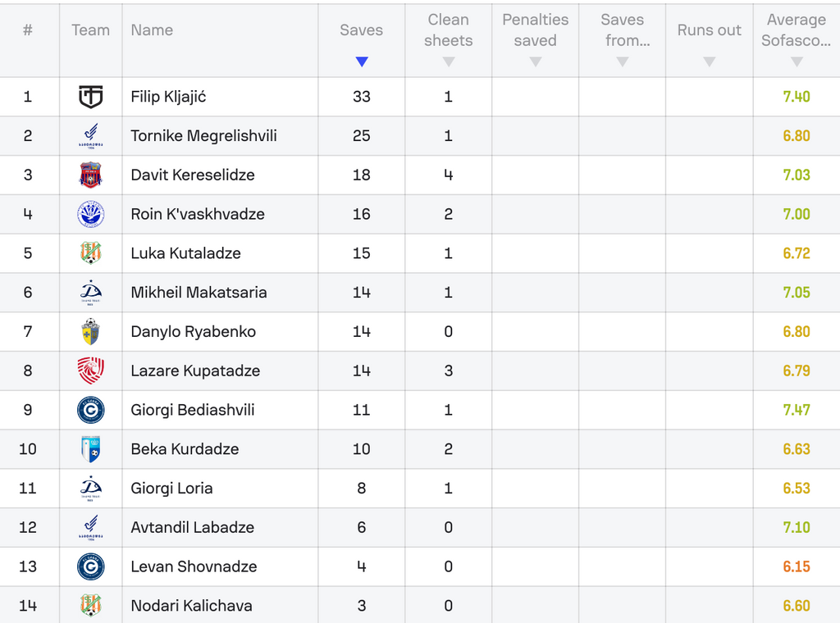840x623 pixels.
Task: Open Tornike Megrelishvili's player page
Action: [x=203, y=136]
